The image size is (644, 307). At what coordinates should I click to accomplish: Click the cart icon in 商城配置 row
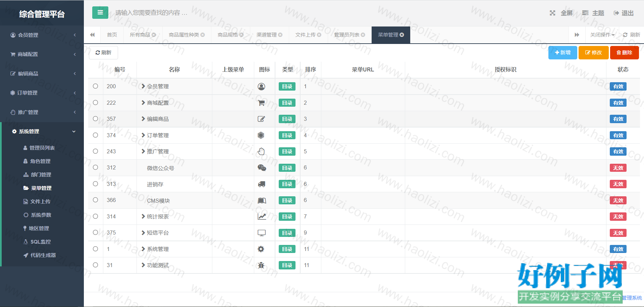pyautogui.click(x=261, y=103)
